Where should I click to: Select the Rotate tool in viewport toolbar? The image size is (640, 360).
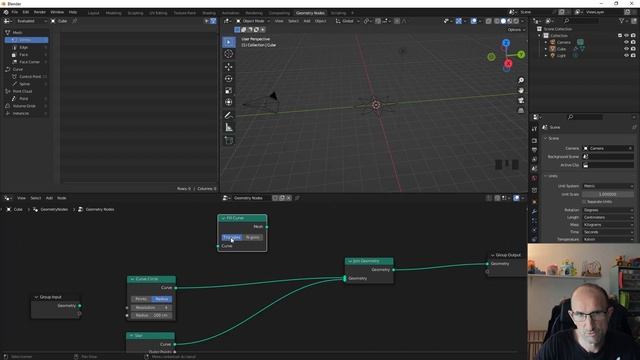click(229, 78)
